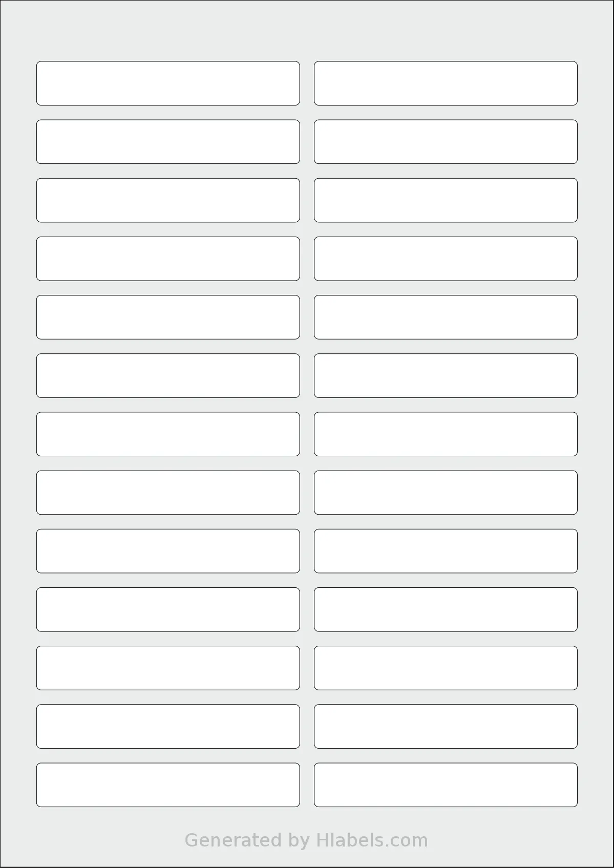Click the right label in fourth row
The image size is (614, 868).
click(446, 259)
